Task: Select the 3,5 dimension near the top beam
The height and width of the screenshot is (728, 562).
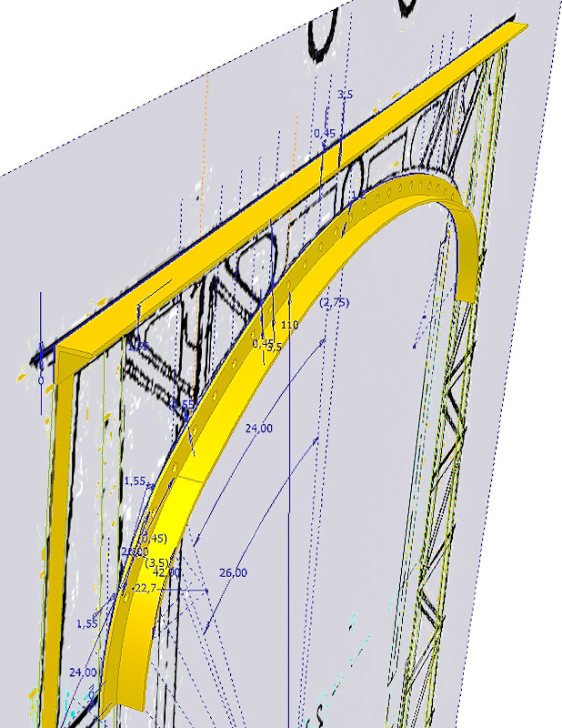Action: click(x=345, y=94)
